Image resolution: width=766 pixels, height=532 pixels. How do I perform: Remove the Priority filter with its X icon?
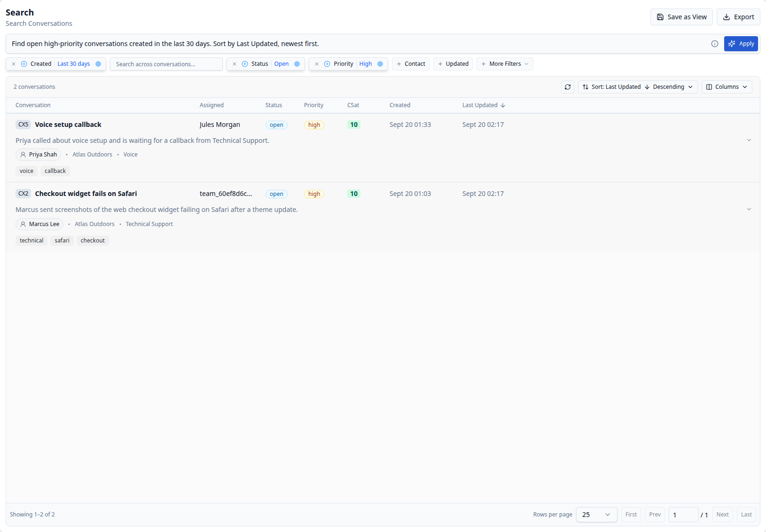coord(317,64)
